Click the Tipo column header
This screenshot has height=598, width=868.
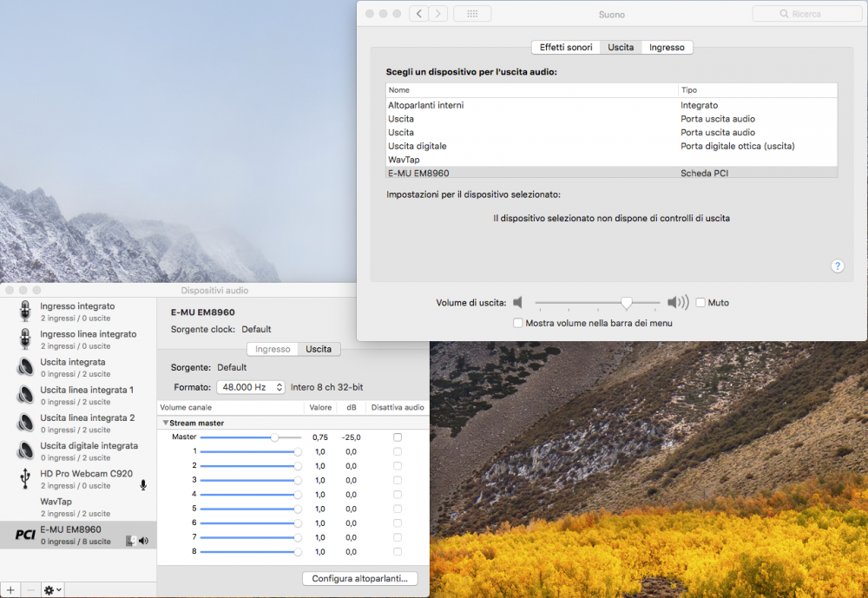point(757,89)
